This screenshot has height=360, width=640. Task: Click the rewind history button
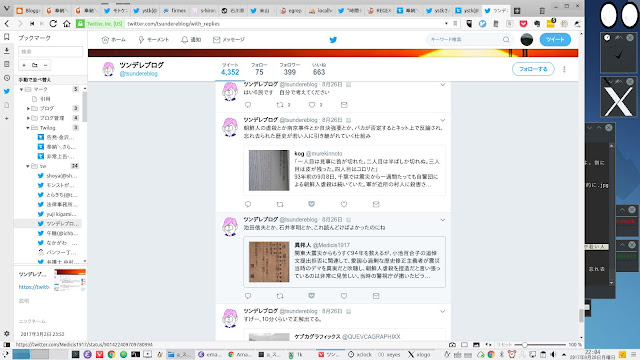click(x=32, y=24)
